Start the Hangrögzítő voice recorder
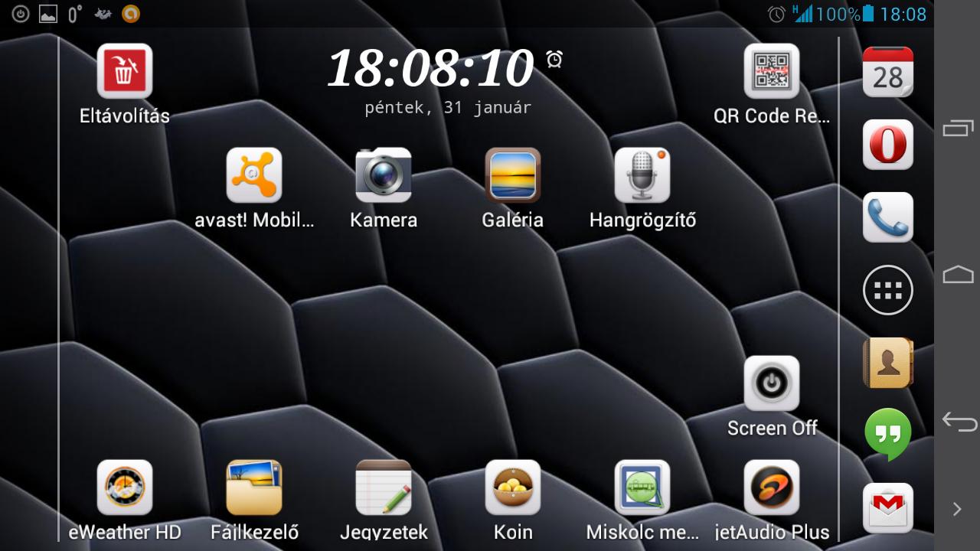 [x=642, y=175]
